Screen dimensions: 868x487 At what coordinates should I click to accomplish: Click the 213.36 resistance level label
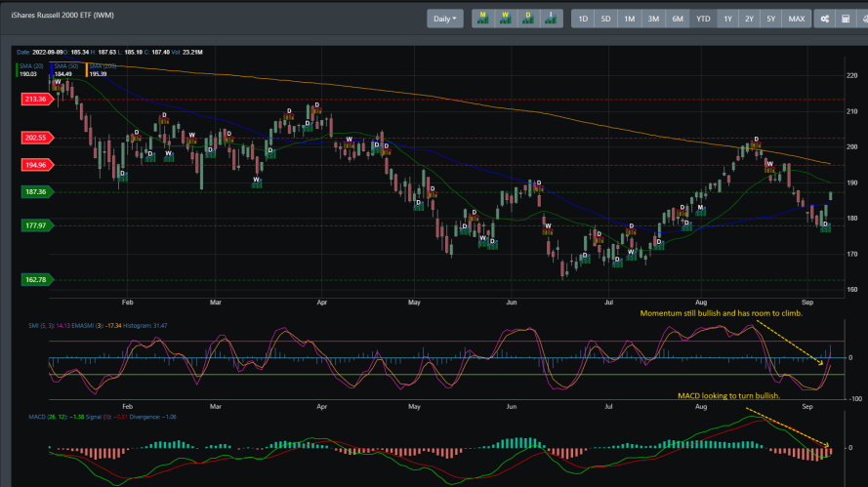click(37, 100)
